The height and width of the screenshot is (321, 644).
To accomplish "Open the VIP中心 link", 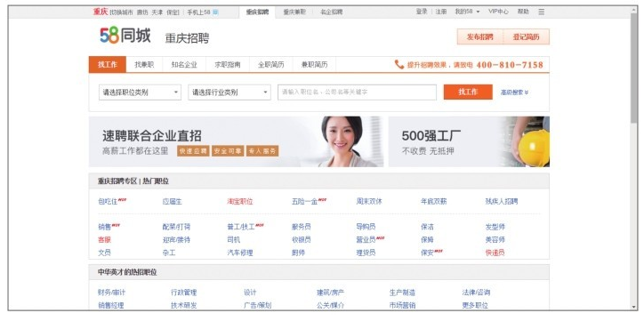I will coord(498,12).
